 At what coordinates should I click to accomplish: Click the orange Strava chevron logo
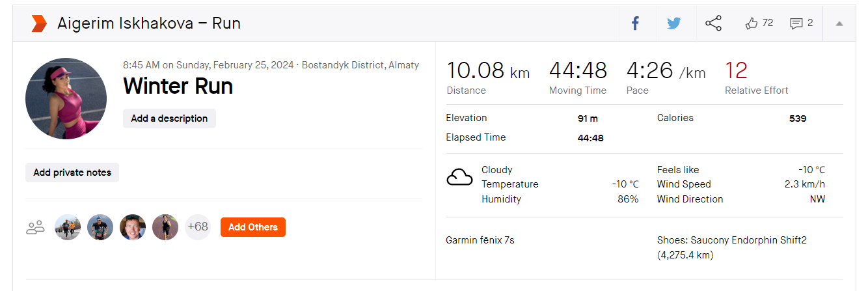(39, 24)
